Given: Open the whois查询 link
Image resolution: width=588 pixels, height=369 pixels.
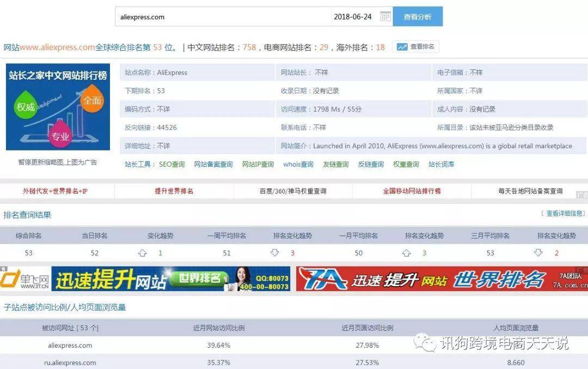Looking at the screenshot, I should coord(298,164).
